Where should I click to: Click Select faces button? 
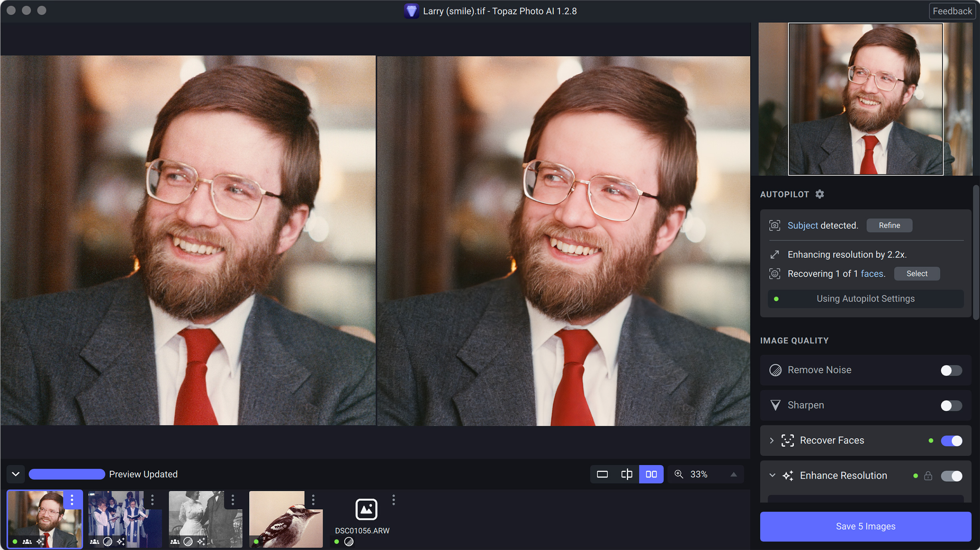[x=916, y=274]
